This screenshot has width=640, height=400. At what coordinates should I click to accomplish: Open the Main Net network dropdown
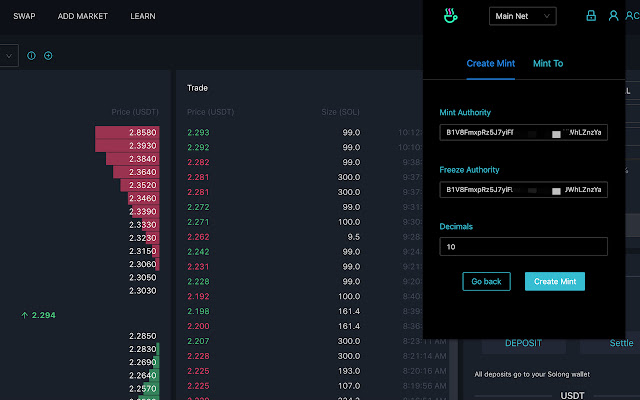coord(522,16)
